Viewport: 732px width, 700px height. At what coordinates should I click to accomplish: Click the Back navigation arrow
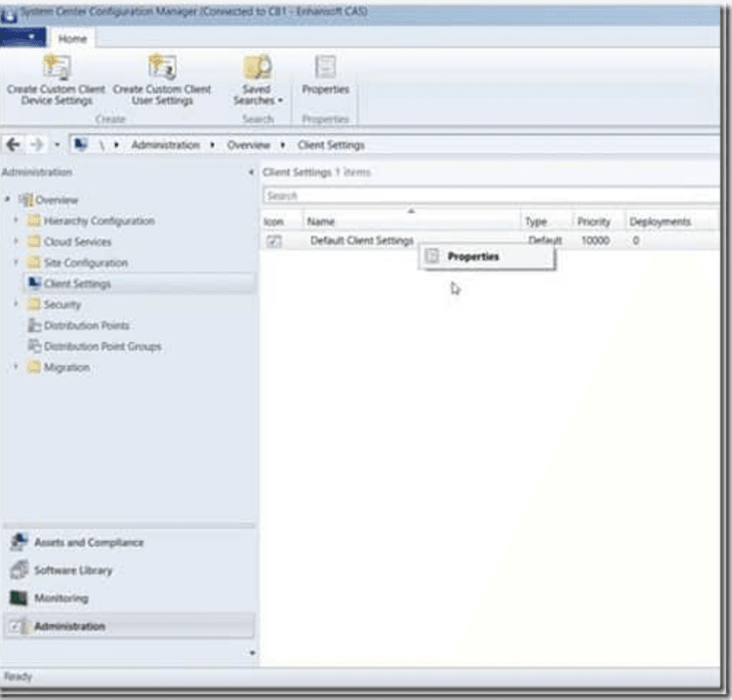[x=13, y=144]
